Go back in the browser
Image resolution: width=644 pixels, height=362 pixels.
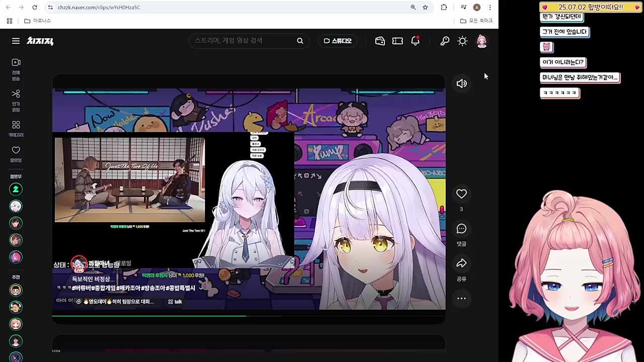(x=8, y=7)
